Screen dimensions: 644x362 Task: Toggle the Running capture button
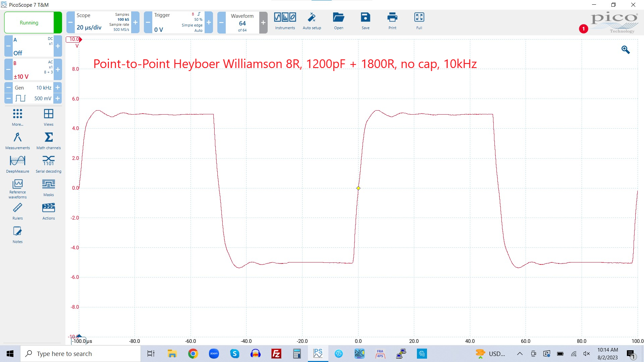[29, 22]
